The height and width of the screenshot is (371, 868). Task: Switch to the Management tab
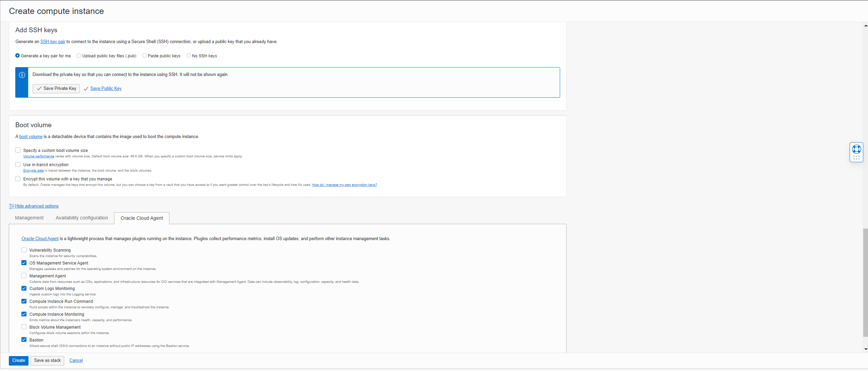(x=29, y=217)
